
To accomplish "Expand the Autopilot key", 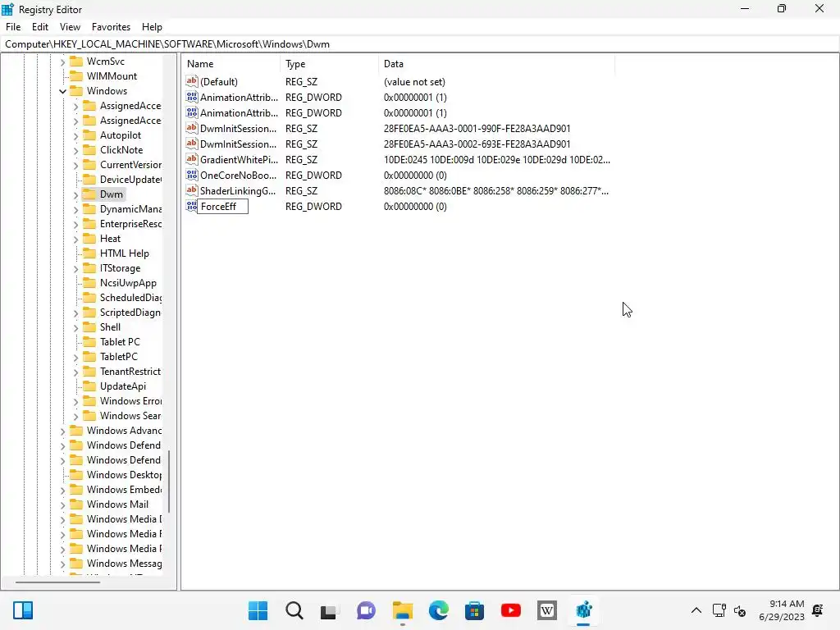I will tap(75, 135).
